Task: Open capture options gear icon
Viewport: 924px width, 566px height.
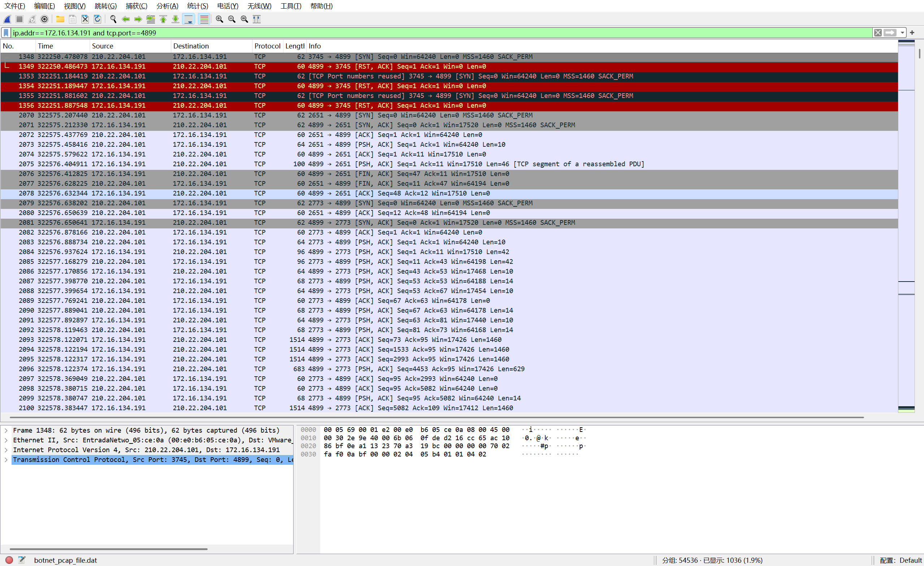Action: point(44,19)
